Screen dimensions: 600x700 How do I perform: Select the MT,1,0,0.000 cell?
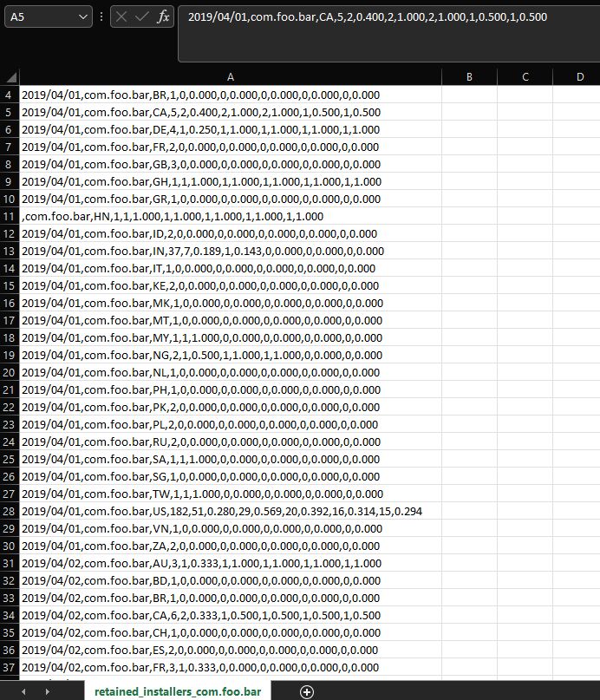(x=231, y=321)
